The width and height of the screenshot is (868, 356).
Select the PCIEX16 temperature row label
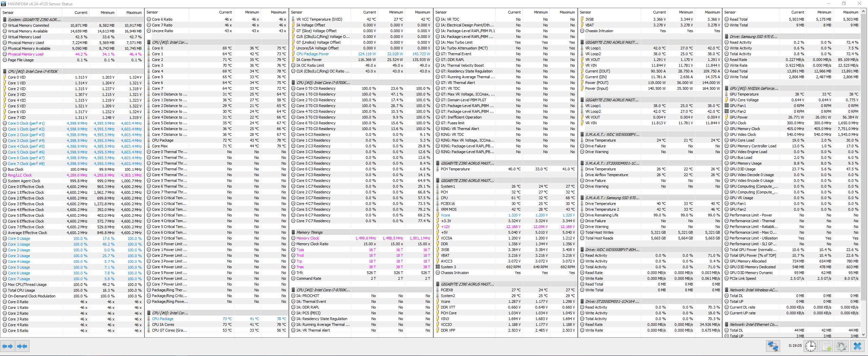tap(448, 204)
